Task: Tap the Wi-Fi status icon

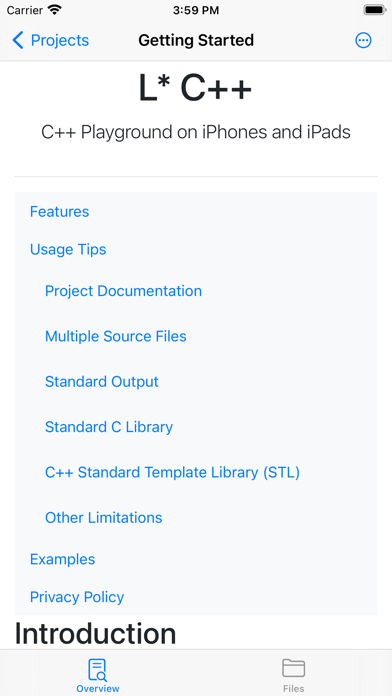Action: tap(55, 10)
